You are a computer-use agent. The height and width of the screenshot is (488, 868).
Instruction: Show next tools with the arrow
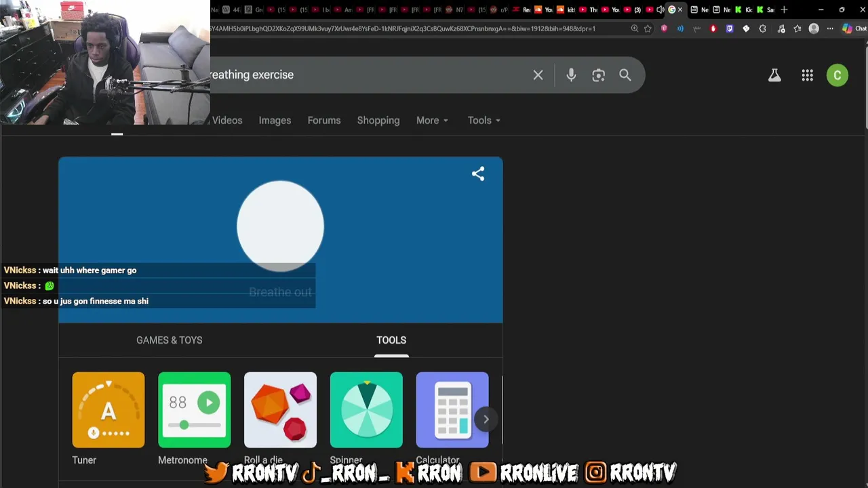pos(486,419)
